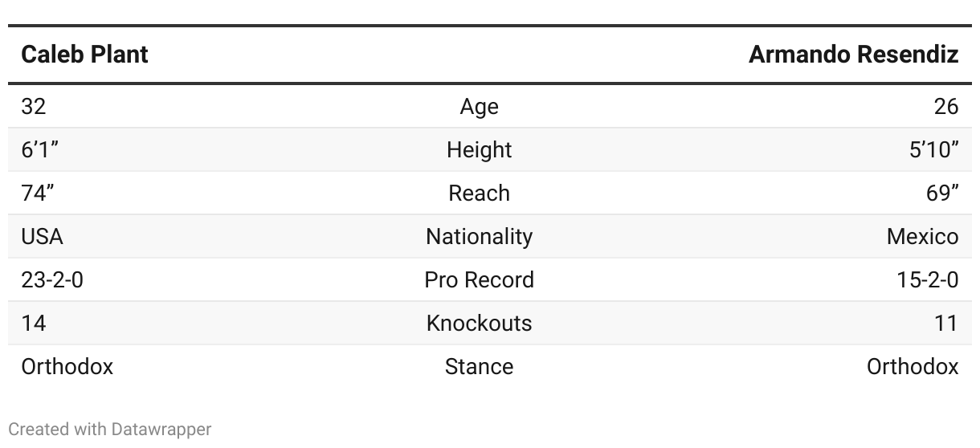This screenshot has width=980, height=448.
Task: Select Plant's 23-2-0 pro record
Action: click(52, 280)
